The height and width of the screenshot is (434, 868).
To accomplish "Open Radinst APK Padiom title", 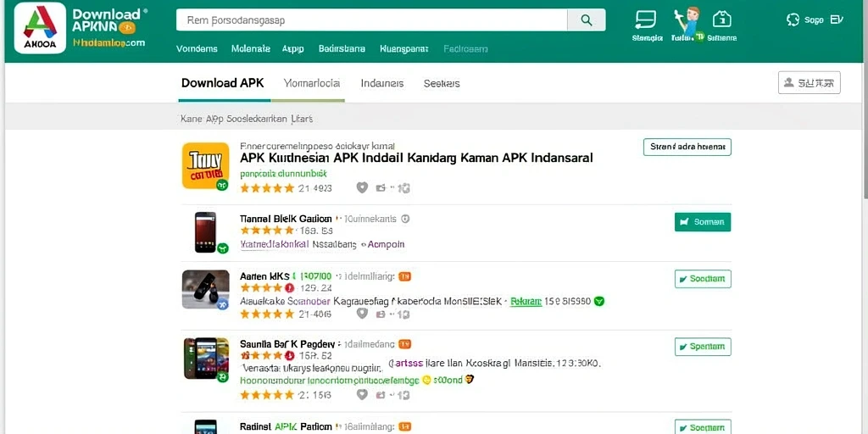I will tap(286, 427).
